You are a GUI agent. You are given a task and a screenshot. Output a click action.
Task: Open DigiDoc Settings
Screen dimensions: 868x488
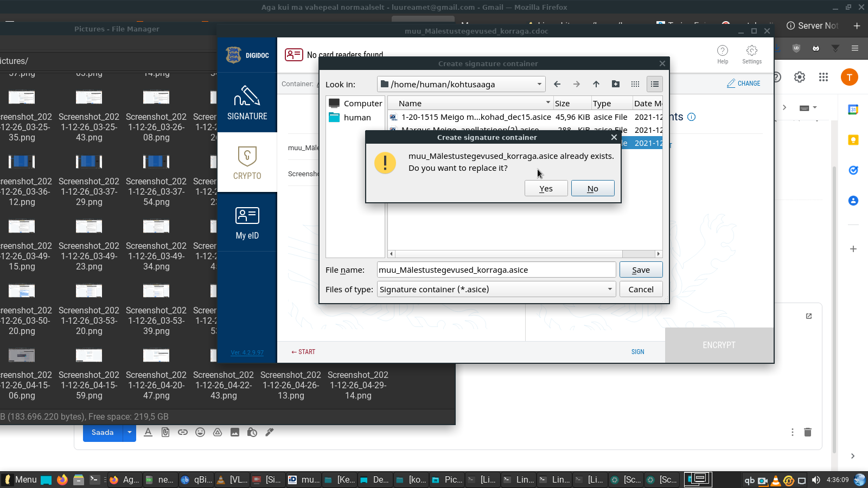click(752, 54)
